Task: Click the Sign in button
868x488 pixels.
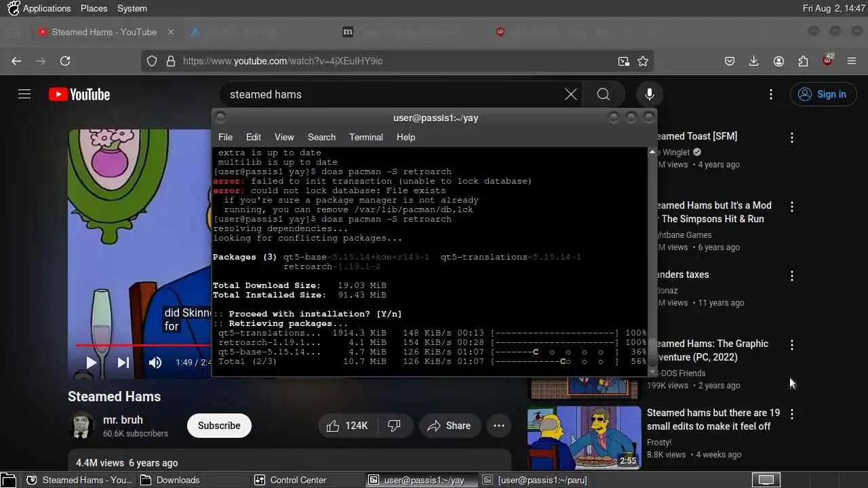Action: (823, 94)
